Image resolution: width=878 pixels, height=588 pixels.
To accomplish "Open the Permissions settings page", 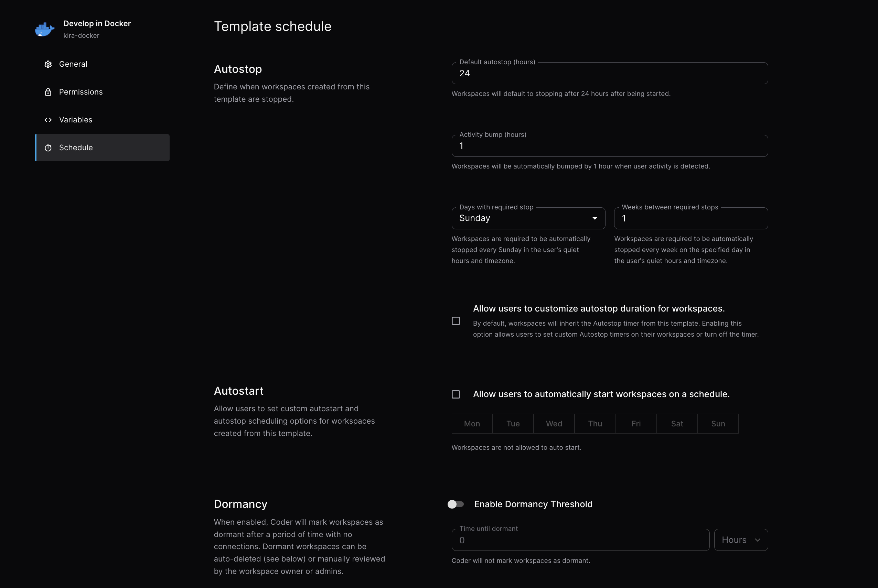I will (x=81, y=91).
